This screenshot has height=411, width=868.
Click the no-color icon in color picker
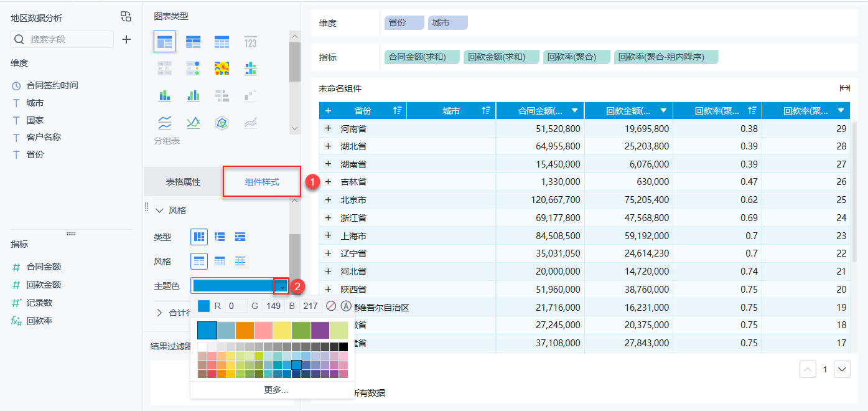tap(331, 306)
